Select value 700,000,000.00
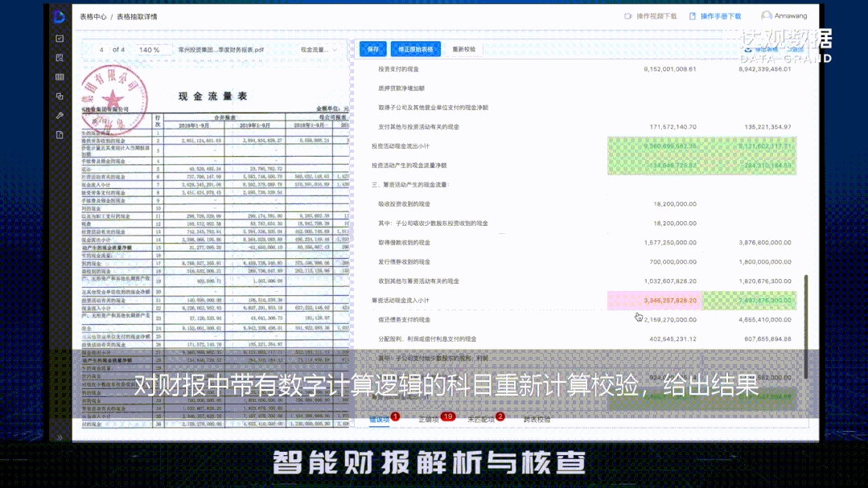The height and width of the screenshot is (488, 868). [x=673, y=262]
